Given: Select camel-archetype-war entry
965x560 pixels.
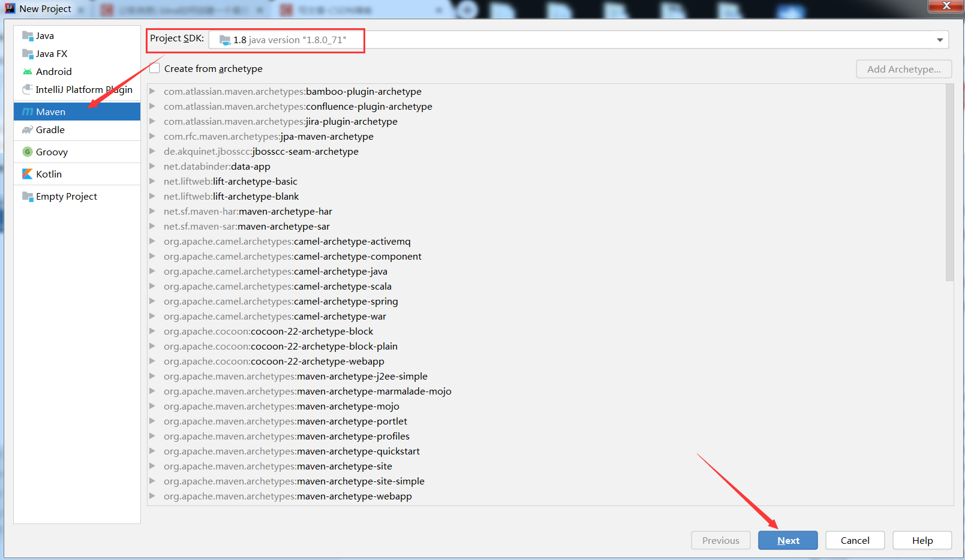Looking at the screenshot, I should 275,316.
